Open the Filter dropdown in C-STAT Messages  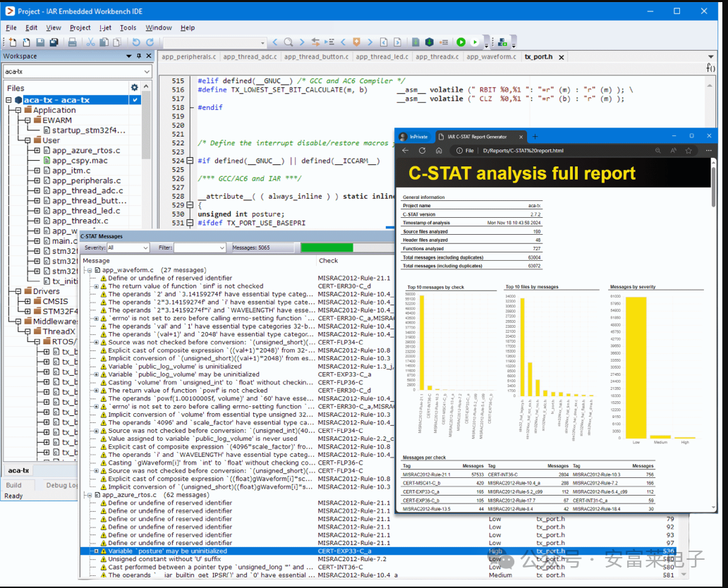click(222, 248)
